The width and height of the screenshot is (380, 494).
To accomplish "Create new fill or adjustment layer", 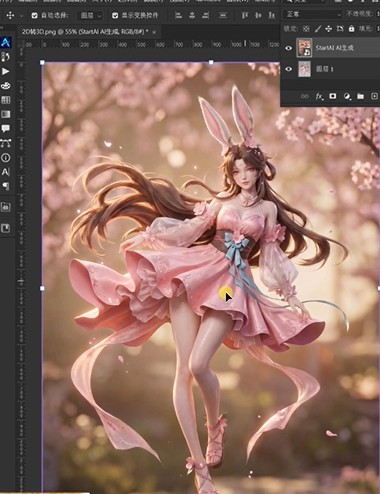I will [x=347, y=96].
